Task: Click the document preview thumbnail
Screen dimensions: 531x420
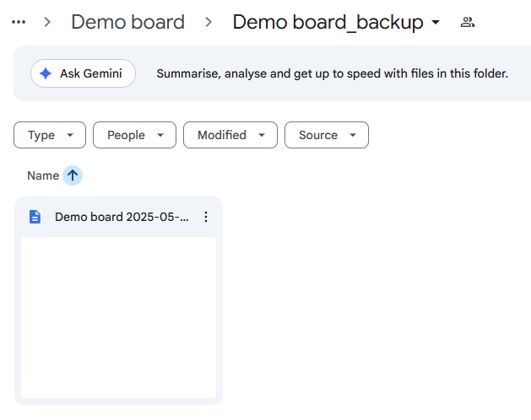Action: (118, 317)
